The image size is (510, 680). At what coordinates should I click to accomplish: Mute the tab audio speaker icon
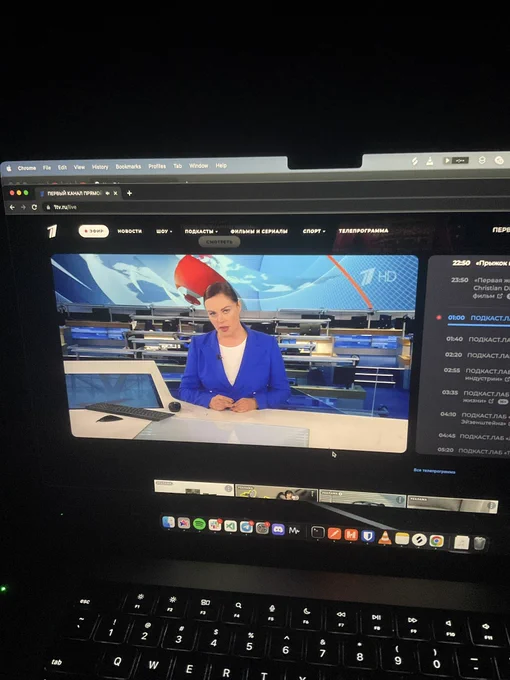(108, 193)
